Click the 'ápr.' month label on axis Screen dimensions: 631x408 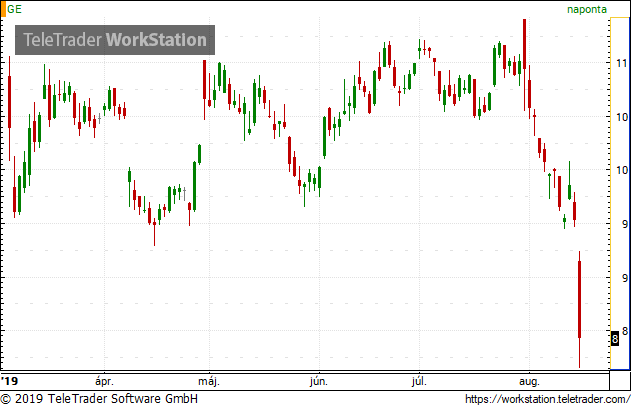pos(104,381)
